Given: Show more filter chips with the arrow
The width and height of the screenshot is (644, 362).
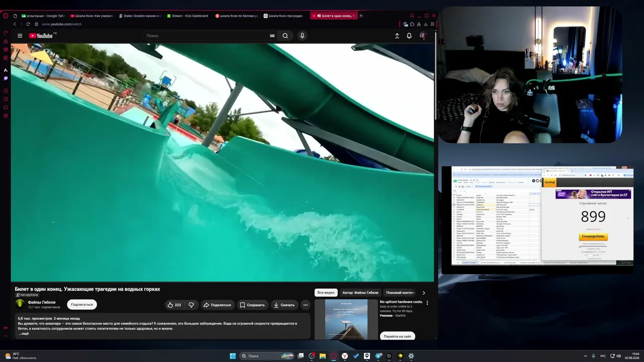Looking at the screenshot, I should pos(424,293).
